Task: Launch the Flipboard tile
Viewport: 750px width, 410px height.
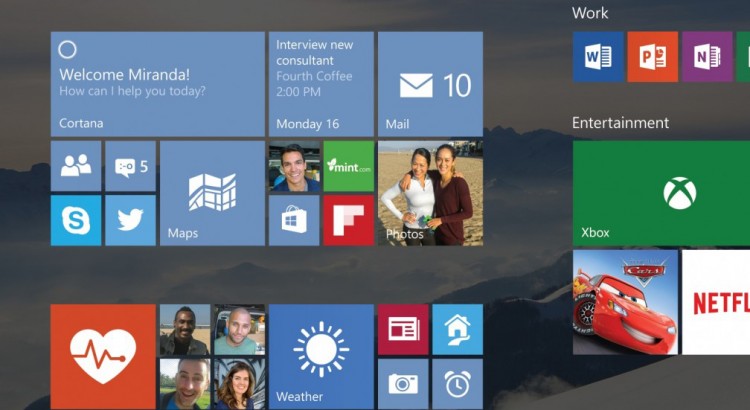Action: [x=348, y=221]
